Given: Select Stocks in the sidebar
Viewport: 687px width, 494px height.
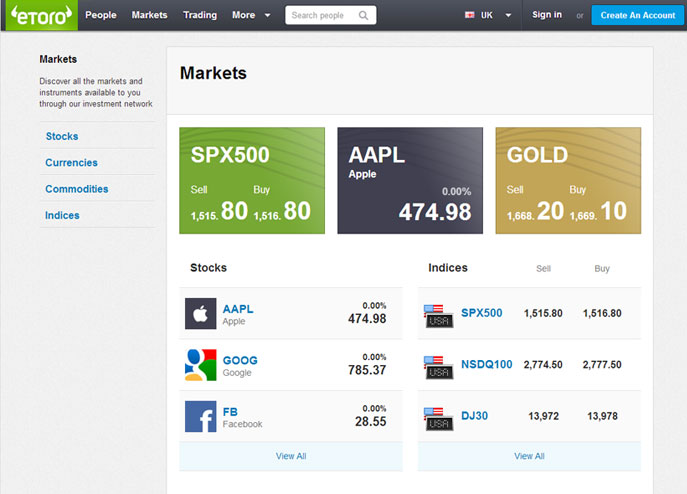Looking at the screenshot, I should [x=62, y=136].
